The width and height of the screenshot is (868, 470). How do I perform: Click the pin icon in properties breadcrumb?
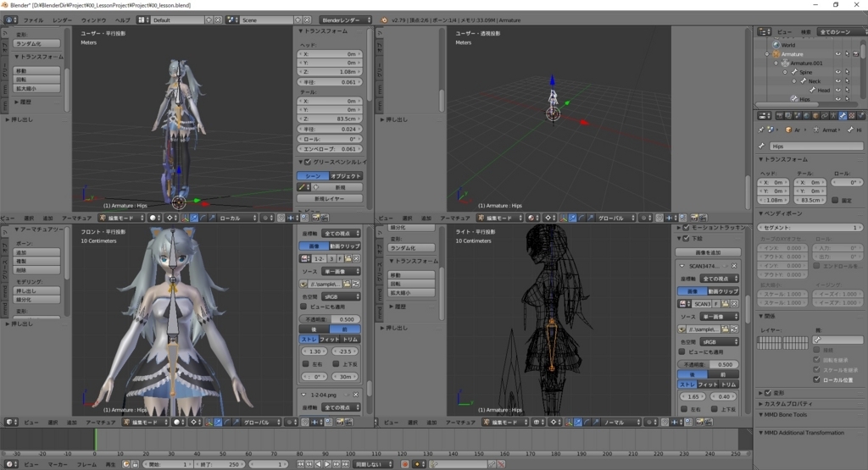click(x=761, y=130)
